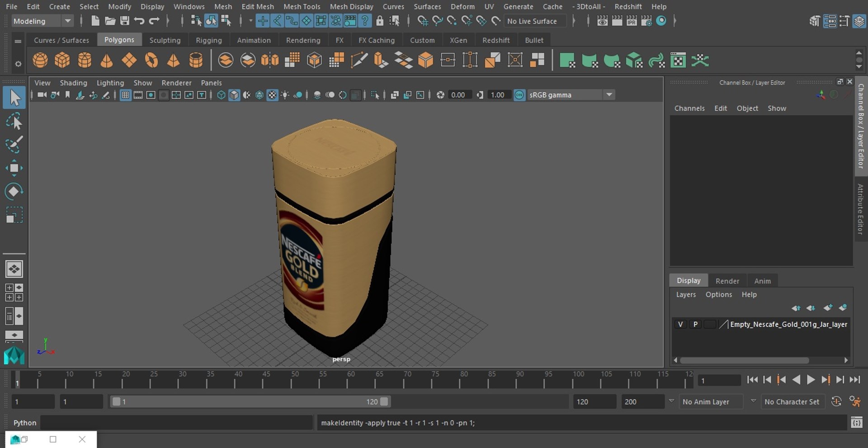Toggle Auto Keyframe button
This screenshot has height=448, width=868.
coord(836,401)
